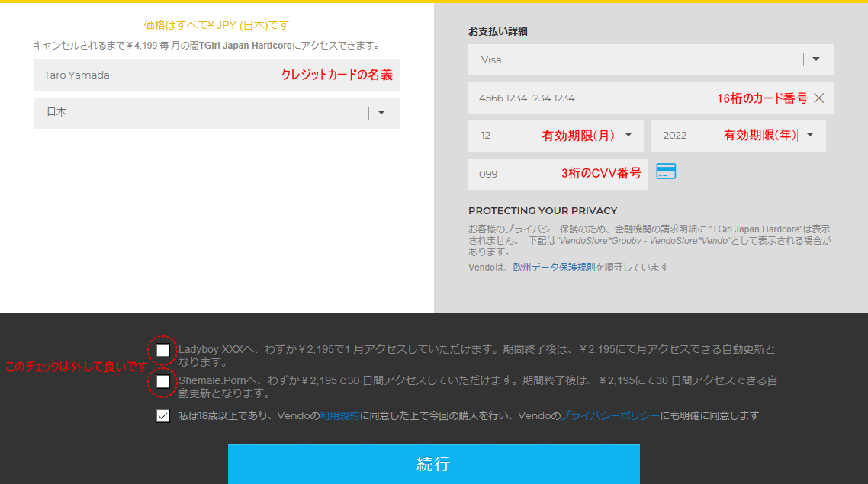
Task: Open the expiry month dropdown showing 12
Action: (x=628, y=136)
